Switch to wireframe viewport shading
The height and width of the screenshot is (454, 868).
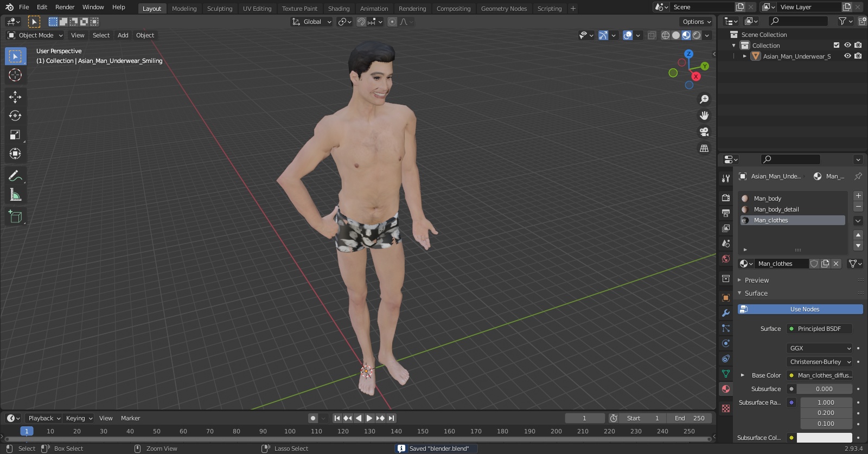pos(666,35)
